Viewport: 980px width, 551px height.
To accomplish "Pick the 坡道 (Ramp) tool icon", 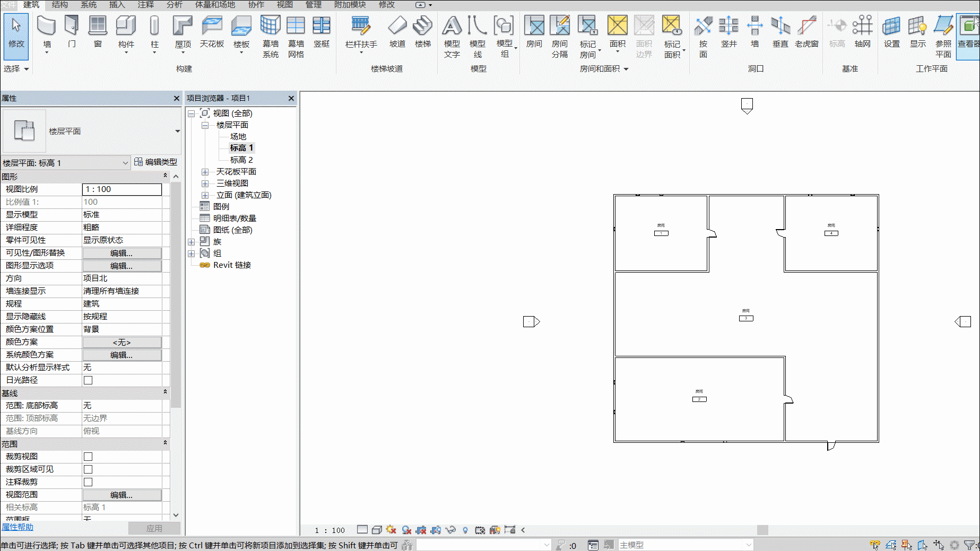I will click(397, 26).
